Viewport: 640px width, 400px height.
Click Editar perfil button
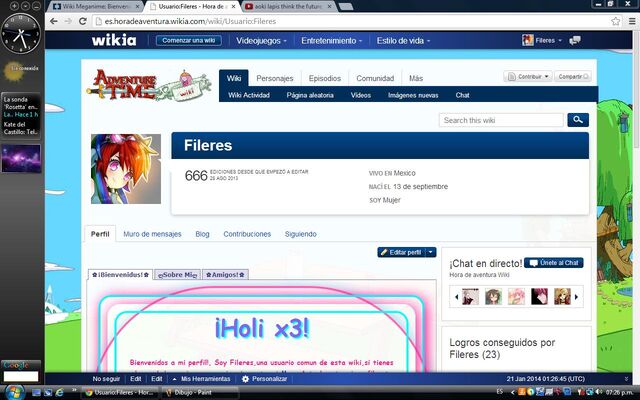pyautogui.click(x=401, y=252)
